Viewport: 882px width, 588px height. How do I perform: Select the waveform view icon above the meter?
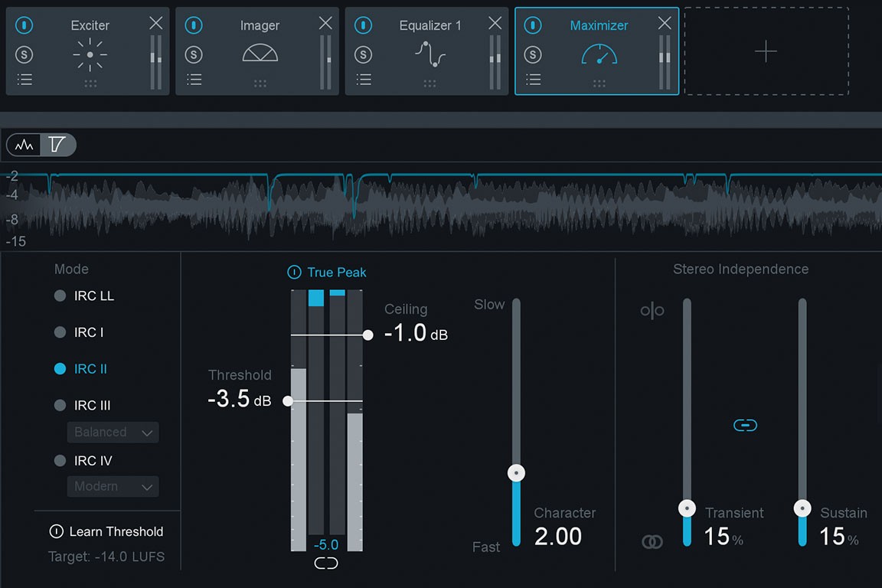[22, 144]
